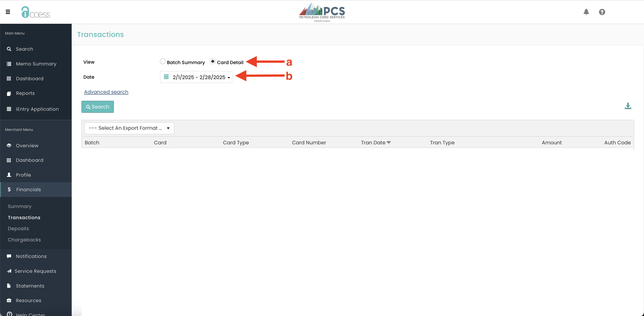
Task: Select the Card Detail radio button
Action: coord(213,62)
